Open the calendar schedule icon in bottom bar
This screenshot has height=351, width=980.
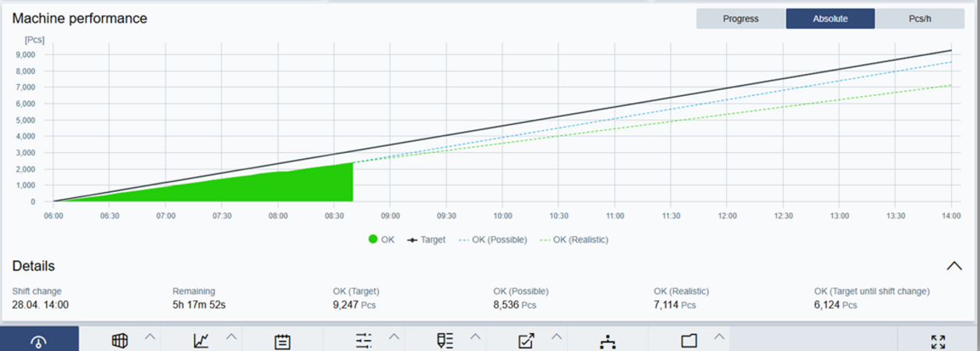tap(282, 341)
